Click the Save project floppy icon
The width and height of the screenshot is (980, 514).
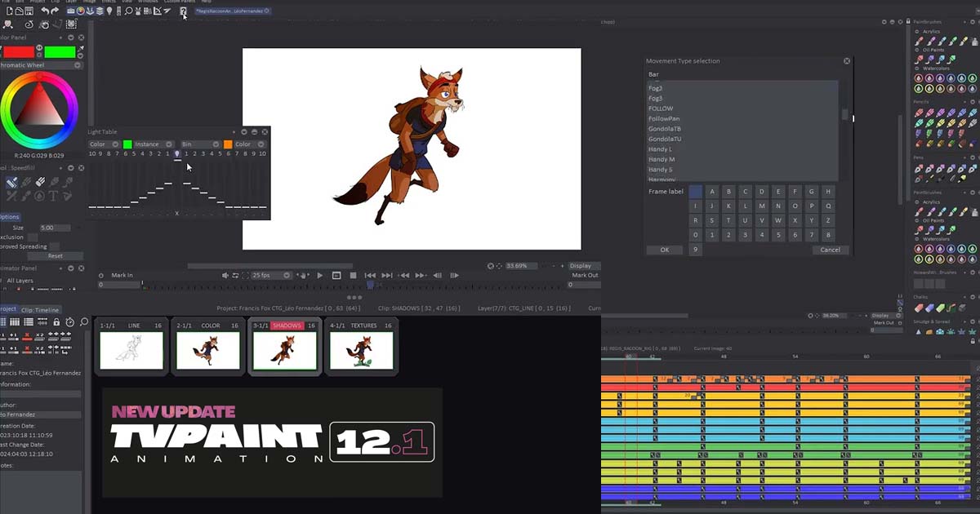tap(29, 11)
